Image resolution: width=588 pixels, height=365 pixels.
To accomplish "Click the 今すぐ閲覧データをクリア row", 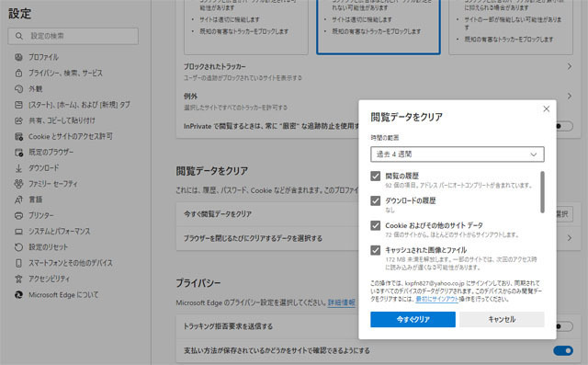I will [267, 214].
